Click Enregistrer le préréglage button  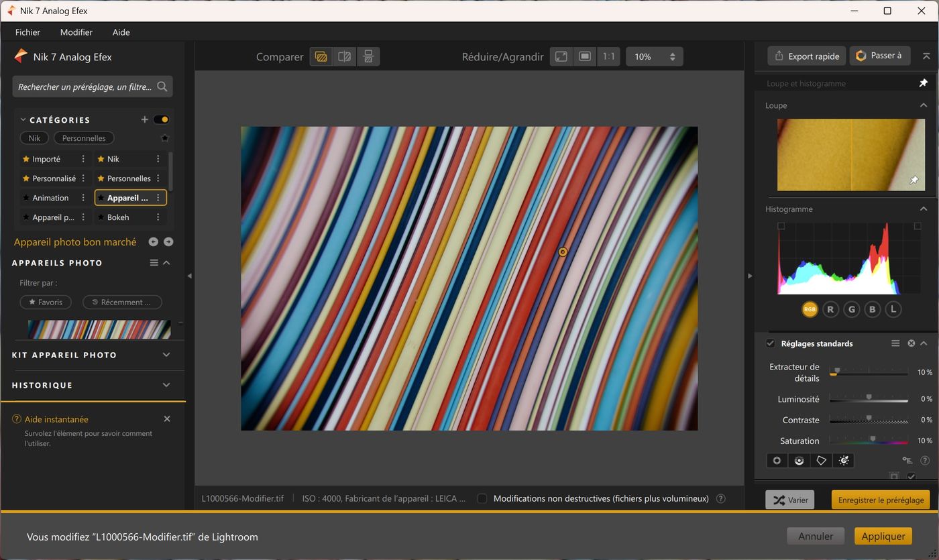click(x=881, y=500)
